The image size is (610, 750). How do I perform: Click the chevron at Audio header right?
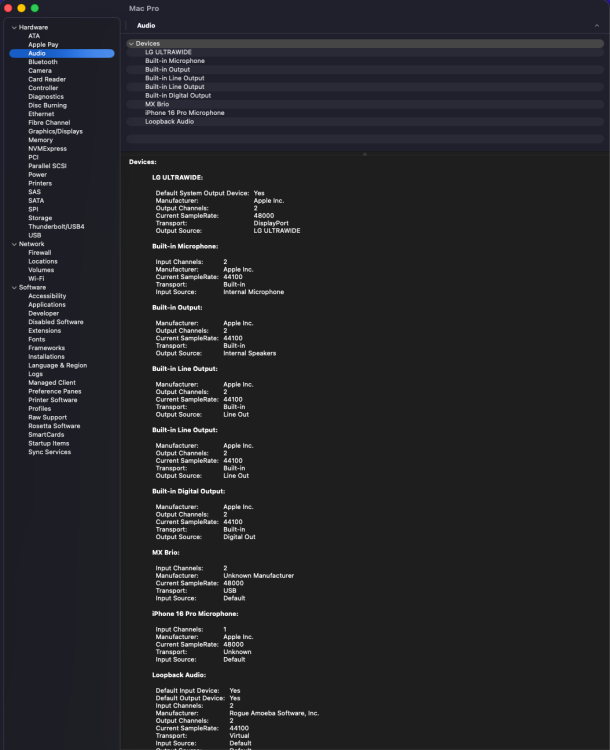click(x=597, y=26)
